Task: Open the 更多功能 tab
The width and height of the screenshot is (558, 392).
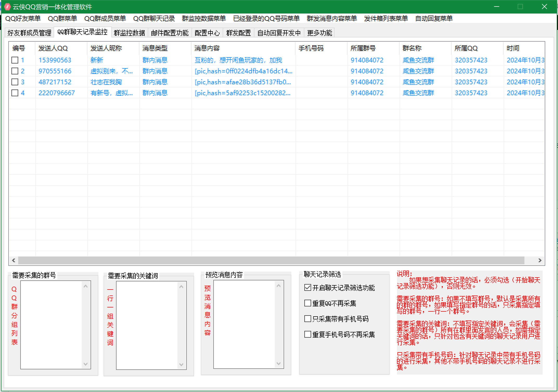Action: click(319, 33)
